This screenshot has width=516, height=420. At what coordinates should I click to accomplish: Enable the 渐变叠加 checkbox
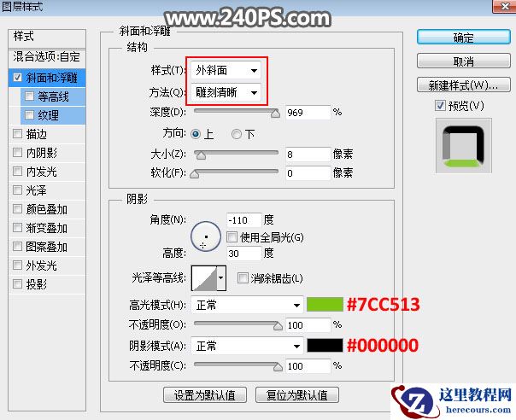(17, 227)
